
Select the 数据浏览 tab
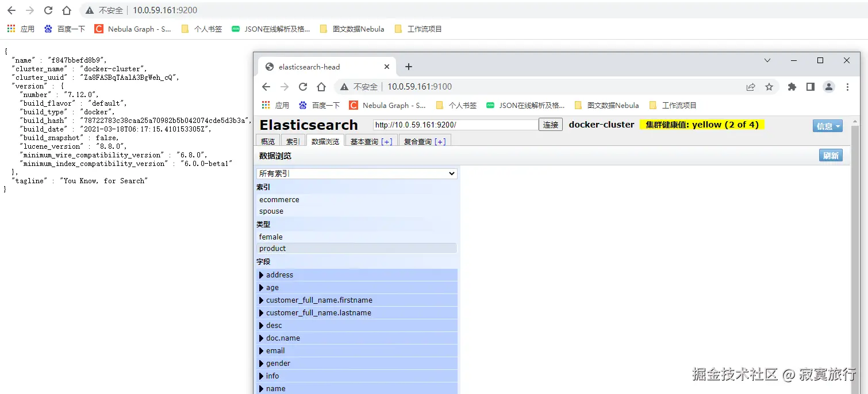(x=325, y=141)
